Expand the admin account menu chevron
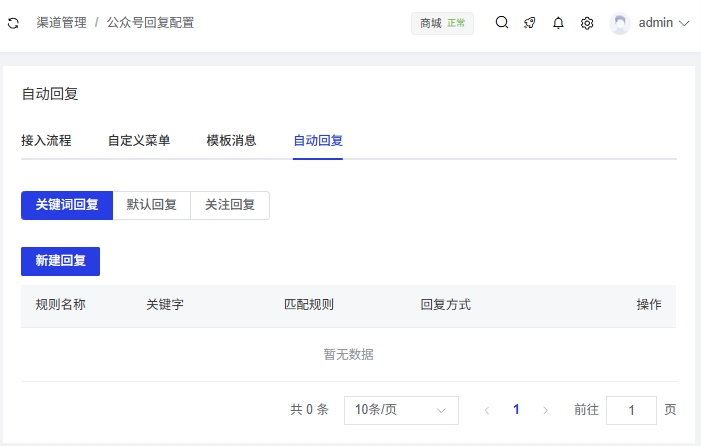This screenshot has width=701, height=446. click(x=685, y=23)
